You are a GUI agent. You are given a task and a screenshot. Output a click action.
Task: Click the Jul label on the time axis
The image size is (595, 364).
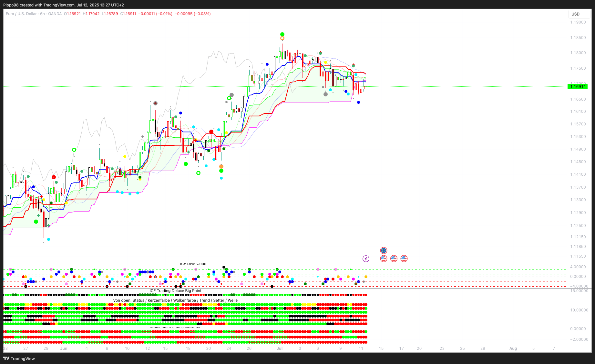pos(280,349)
